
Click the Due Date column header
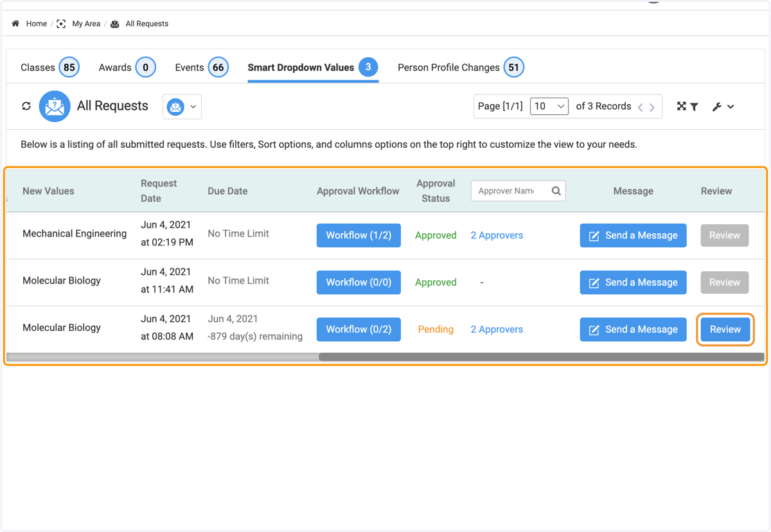click(227, 191)
